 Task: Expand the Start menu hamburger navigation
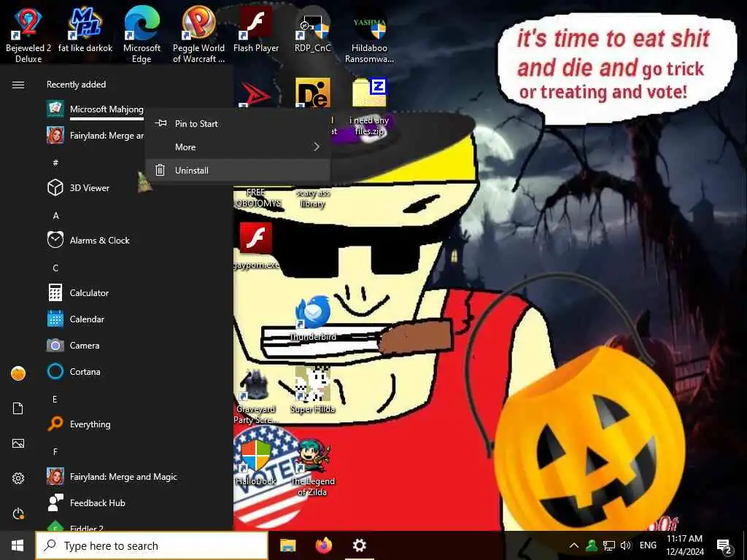click(x=18, y=85)
